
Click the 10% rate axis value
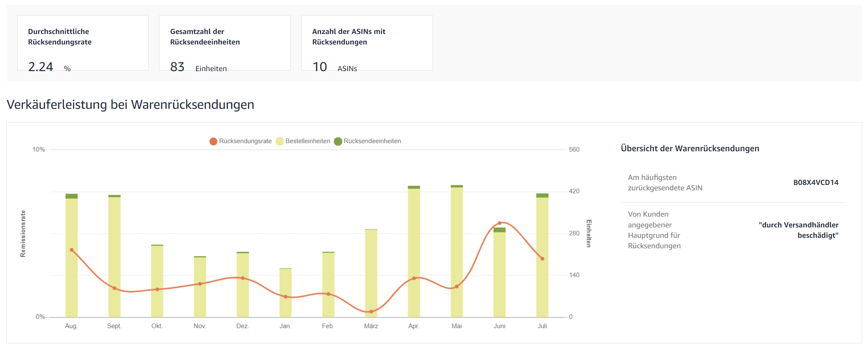pos(39,150)
